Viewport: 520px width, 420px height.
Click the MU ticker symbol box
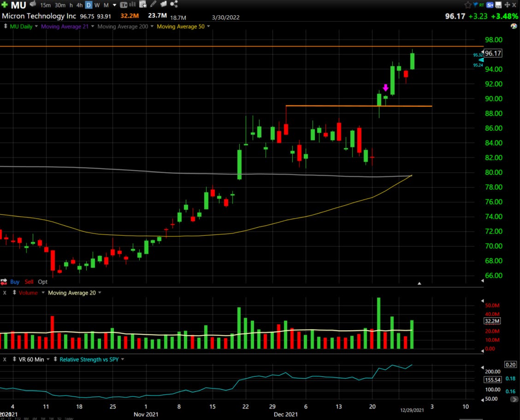click(18, 5)
